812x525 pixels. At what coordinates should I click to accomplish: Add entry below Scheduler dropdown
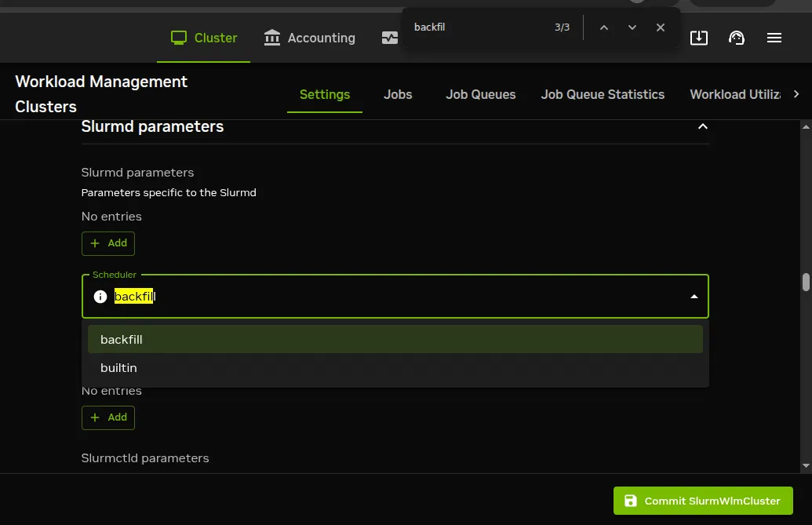[x=108, y=417]
